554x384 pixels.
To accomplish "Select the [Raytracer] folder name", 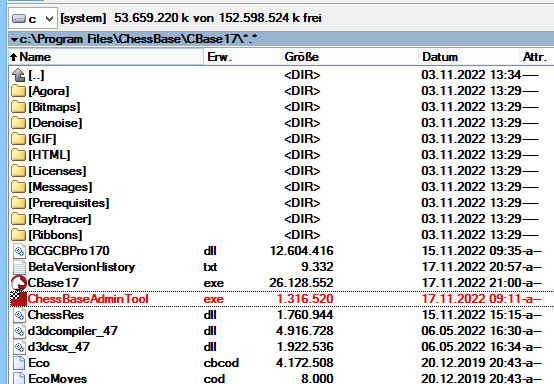I will 60,219.
